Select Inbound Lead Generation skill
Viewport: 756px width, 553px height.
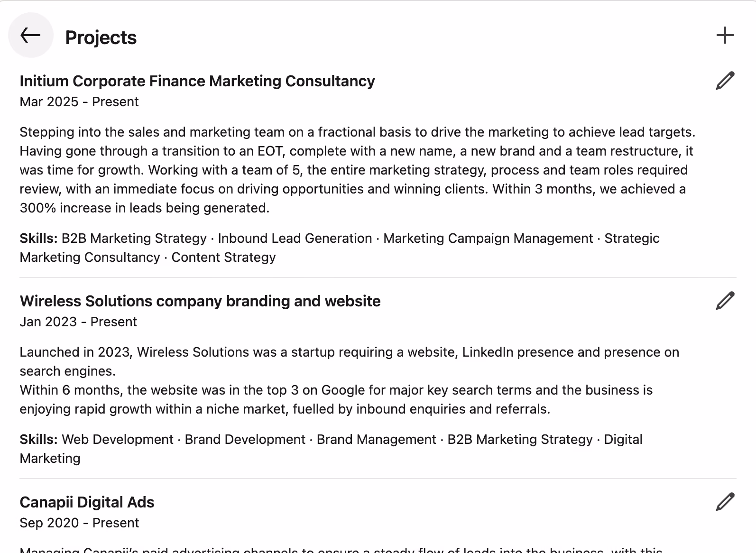[x=295, y=238]
